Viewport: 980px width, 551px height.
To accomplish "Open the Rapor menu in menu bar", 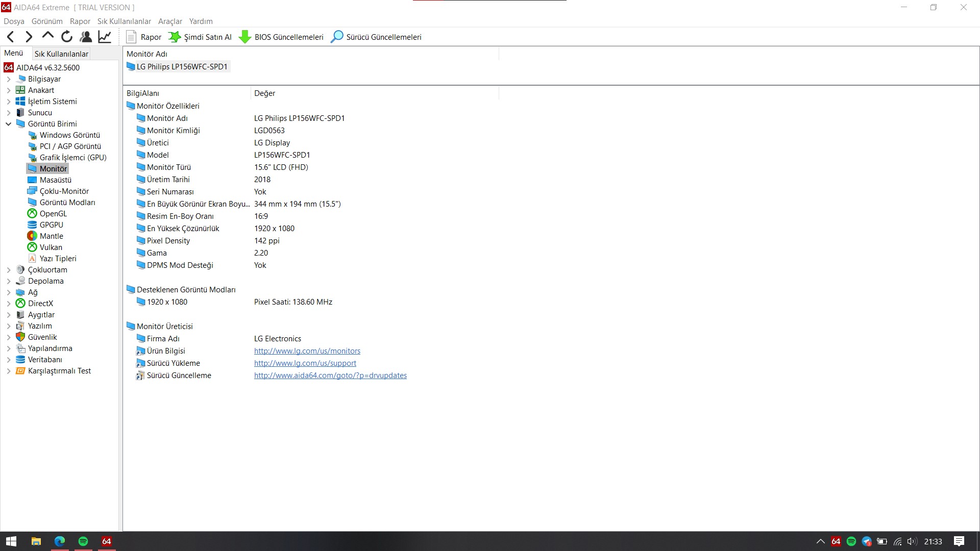I will click(x=80, y=21).
